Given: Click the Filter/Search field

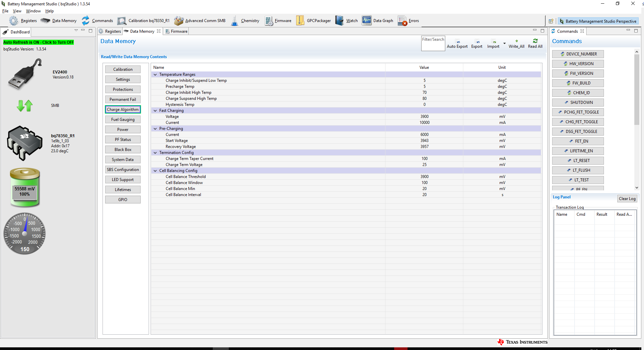Looking at the screenshot, I should click(433, 43).
